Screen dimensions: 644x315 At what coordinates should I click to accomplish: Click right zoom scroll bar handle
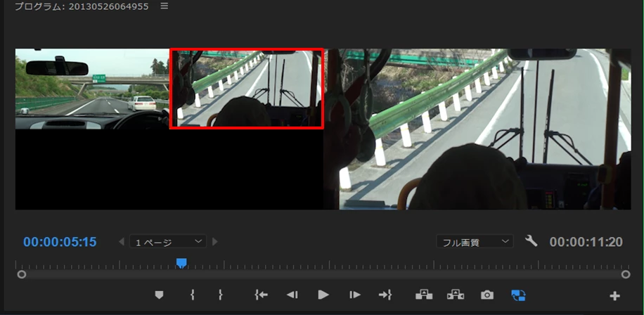626,274
